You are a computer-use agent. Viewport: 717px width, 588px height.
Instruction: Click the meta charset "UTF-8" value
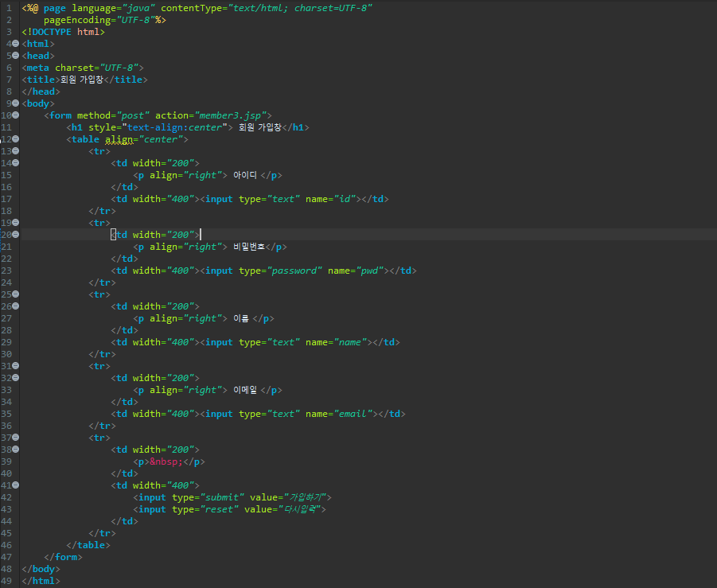(x=119, y=68)
